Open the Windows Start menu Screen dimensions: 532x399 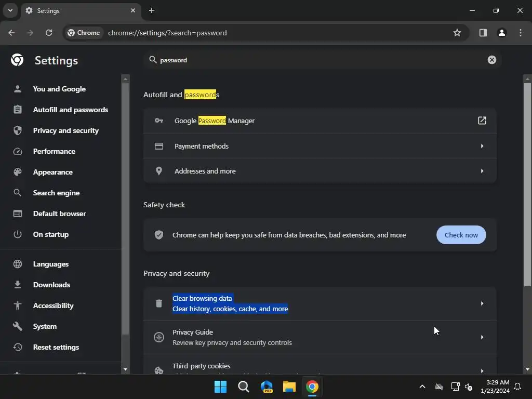coord(220,387)
